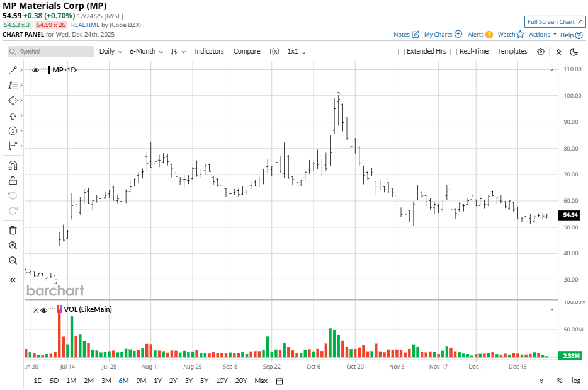Enable the Real-Time checkbox

[453, 52]
